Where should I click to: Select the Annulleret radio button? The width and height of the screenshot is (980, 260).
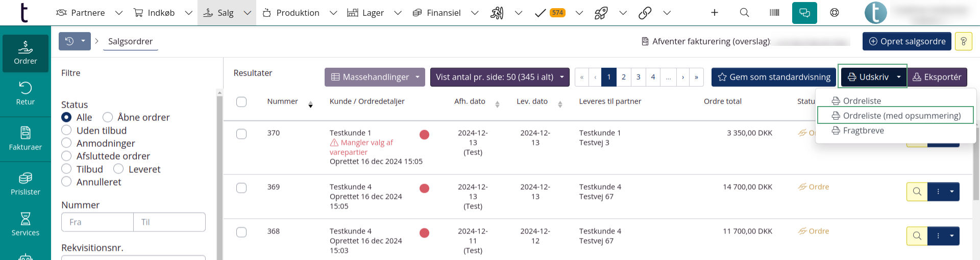click(x=66, y=181)
